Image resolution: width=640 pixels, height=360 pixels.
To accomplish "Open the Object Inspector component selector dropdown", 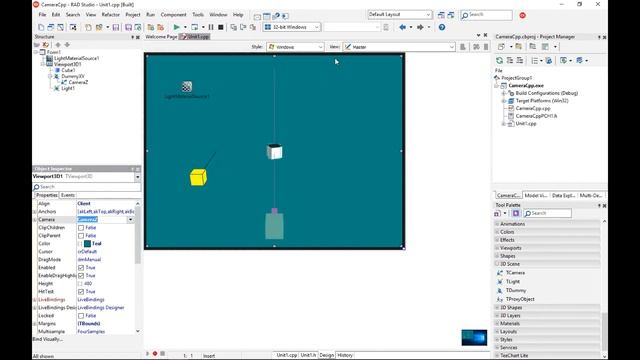I will [x=137, y=177].
